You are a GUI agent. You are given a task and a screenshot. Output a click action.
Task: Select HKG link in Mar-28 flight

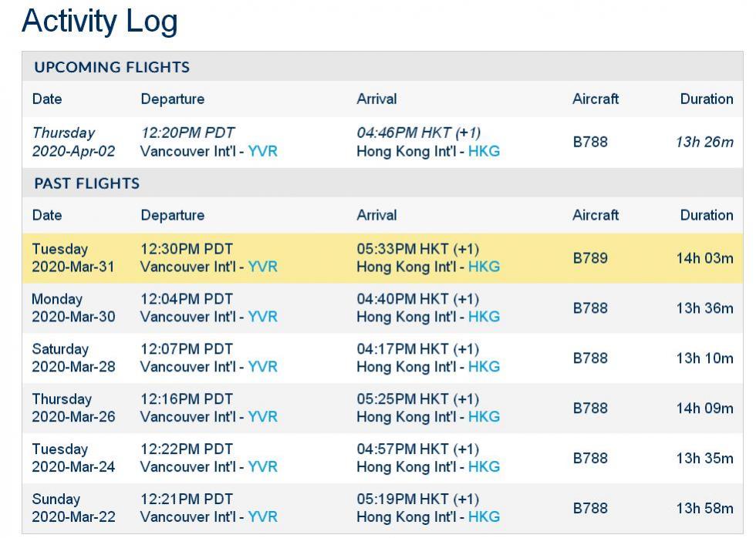coord(484,367)
